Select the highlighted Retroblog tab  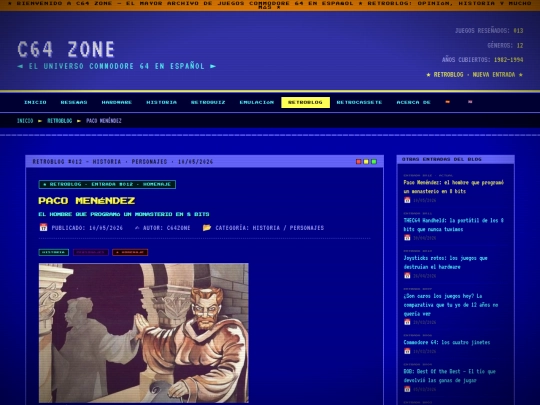305,102
